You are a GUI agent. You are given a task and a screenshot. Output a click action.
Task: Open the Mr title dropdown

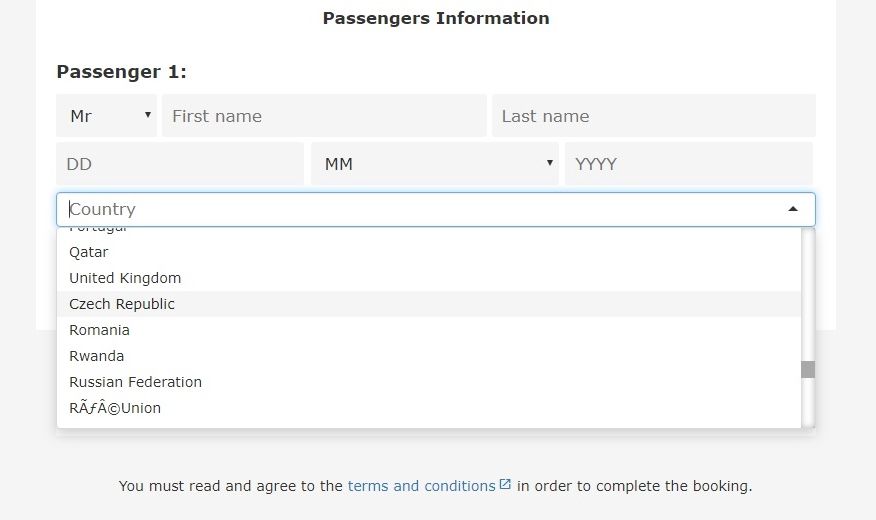106,116
